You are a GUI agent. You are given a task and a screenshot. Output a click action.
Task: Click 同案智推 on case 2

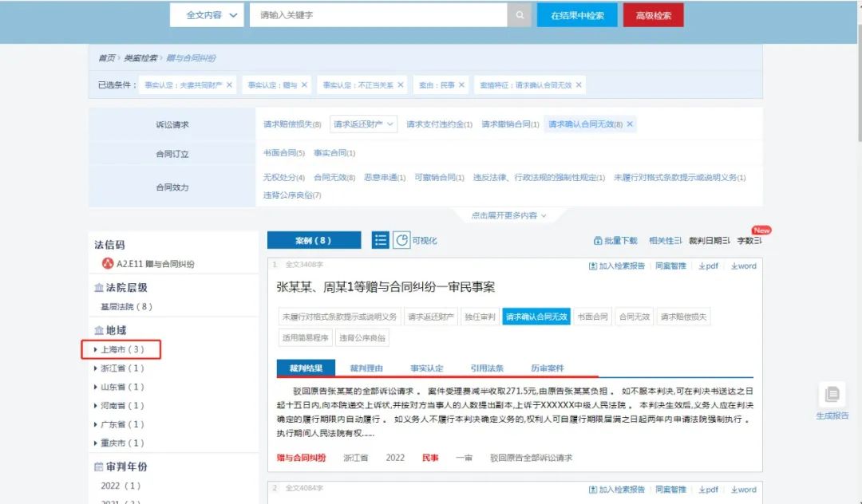(670, 489)
